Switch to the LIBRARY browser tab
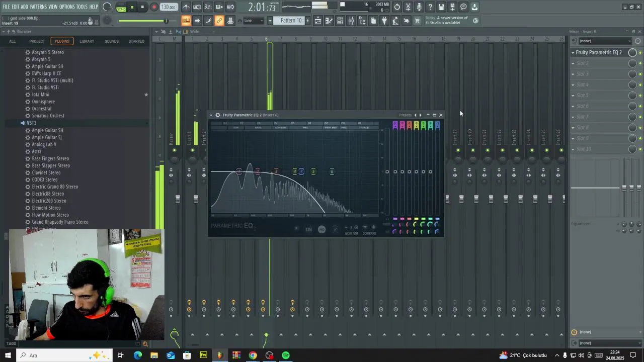The width and height of the screenshot is (644, 362). point(87,41)
